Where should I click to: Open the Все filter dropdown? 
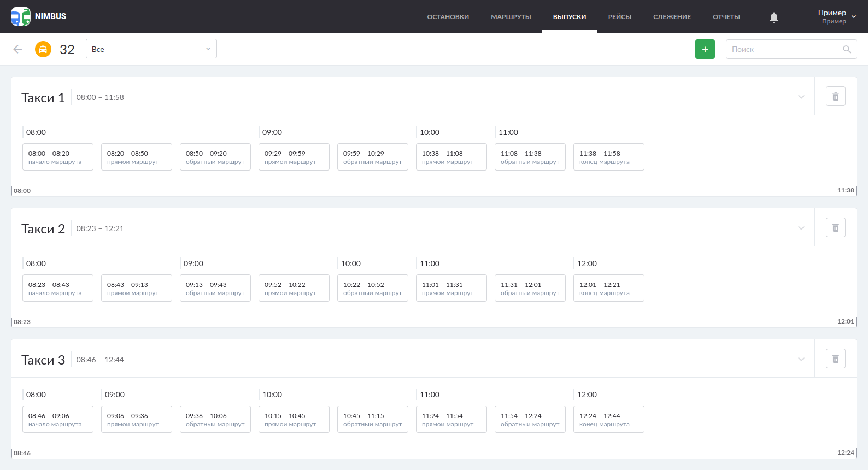coord(151,49)
